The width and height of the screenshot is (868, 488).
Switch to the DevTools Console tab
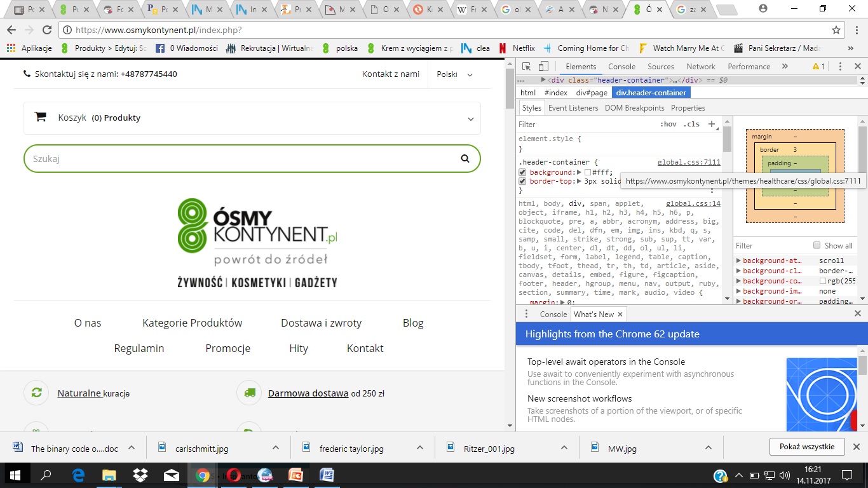[621, 67]
